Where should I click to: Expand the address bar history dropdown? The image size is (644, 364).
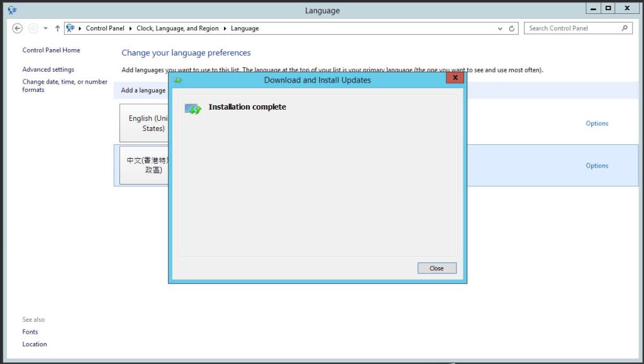(x=500, y=28)
